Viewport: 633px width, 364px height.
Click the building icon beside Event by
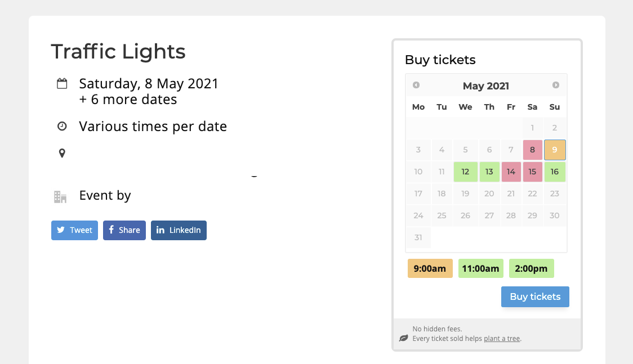60,197
